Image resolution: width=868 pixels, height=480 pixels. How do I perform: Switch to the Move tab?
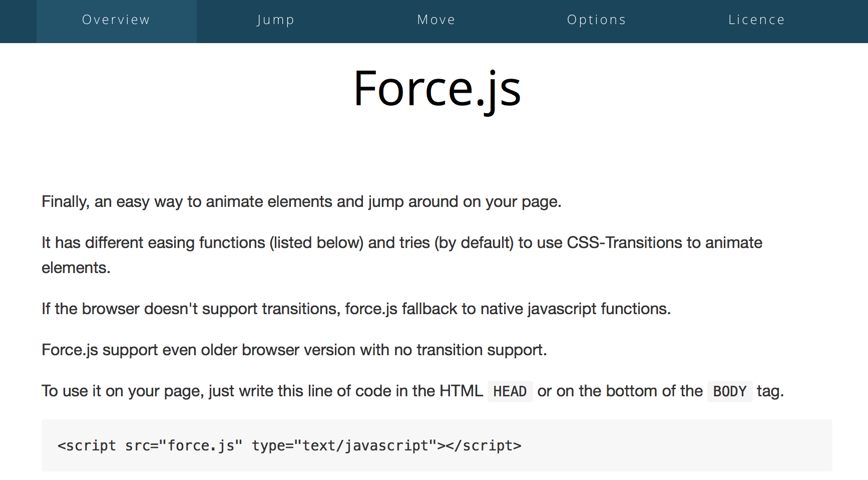point(437,20)
